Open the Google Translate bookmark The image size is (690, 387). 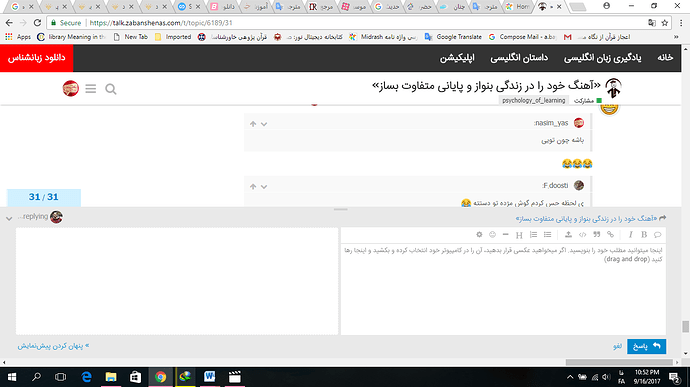pos(453,37)
